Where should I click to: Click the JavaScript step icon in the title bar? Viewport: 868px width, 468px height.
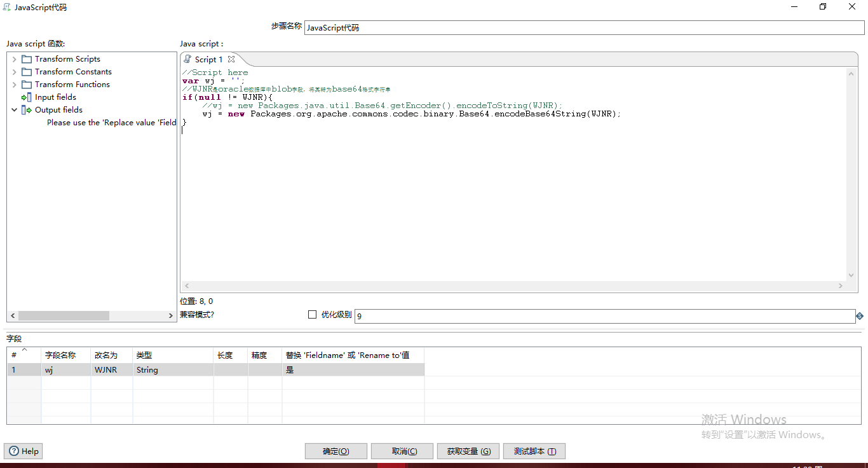coord(6,7)
